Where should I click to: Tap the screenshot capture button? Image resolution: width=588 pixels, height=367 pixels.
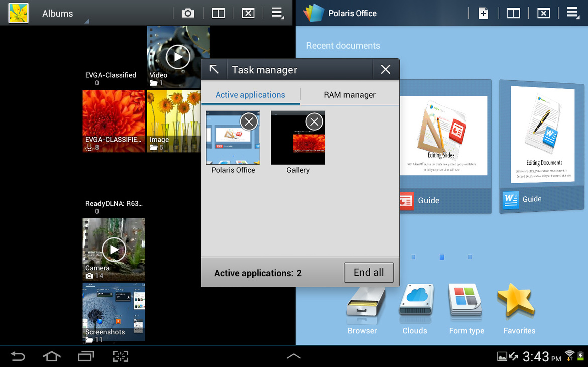click(121, 356)
